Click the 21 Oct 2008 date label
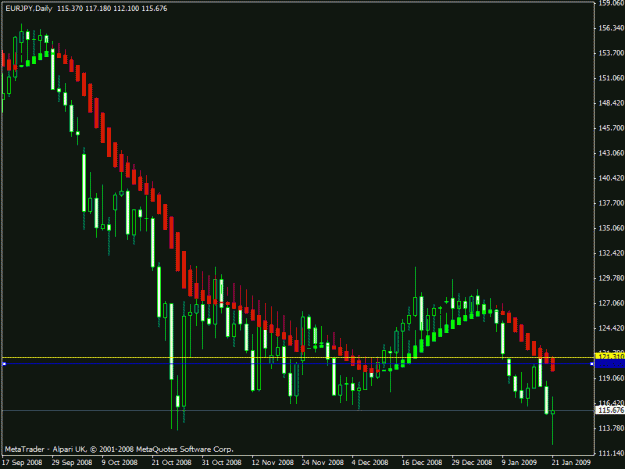This screenshot has height=469, width=625. [171, 463]
